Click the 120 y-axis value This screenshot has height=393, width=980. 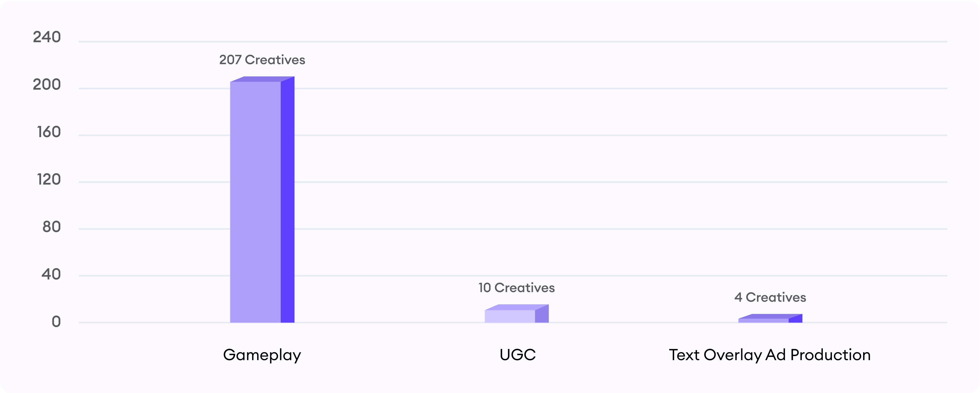(x=49, y=179)
